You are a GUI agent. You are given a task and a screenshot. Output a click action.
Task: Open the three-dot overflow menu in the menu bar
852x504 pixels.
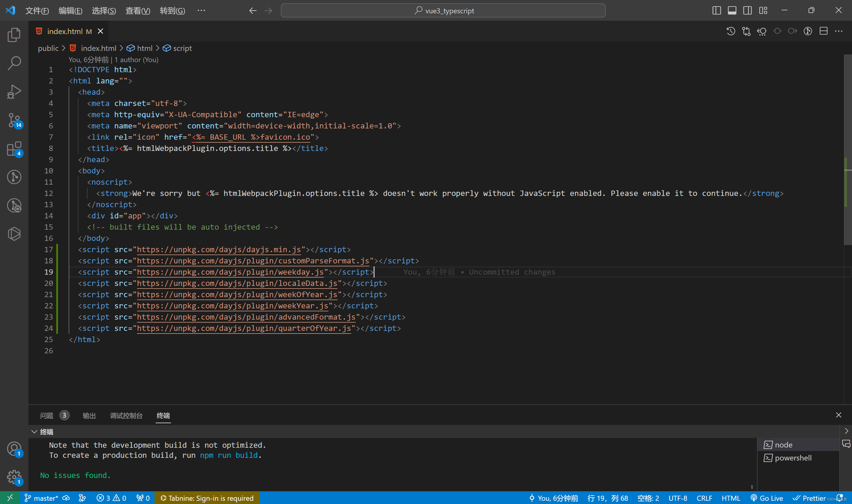click(201, 11)
